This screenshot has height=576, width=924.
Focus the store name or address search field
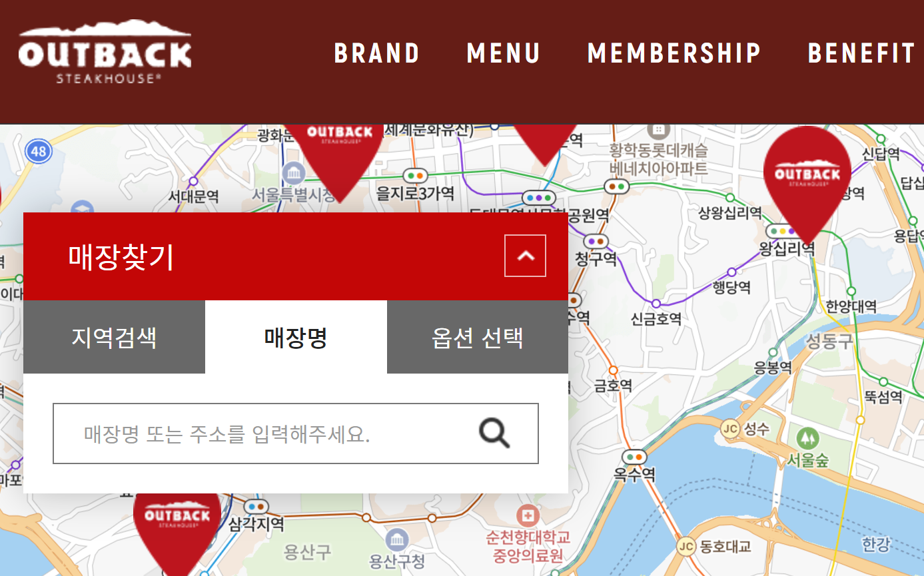click(296, 433)
